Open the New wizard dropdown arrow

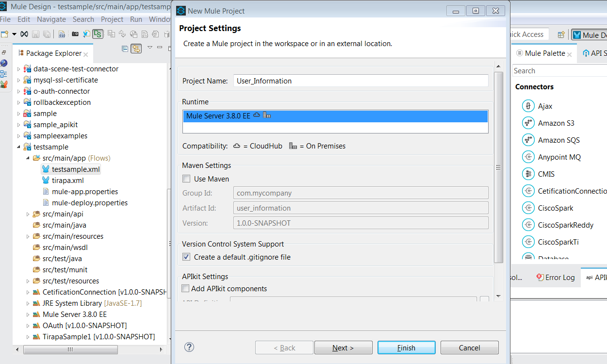coord(14,34)
